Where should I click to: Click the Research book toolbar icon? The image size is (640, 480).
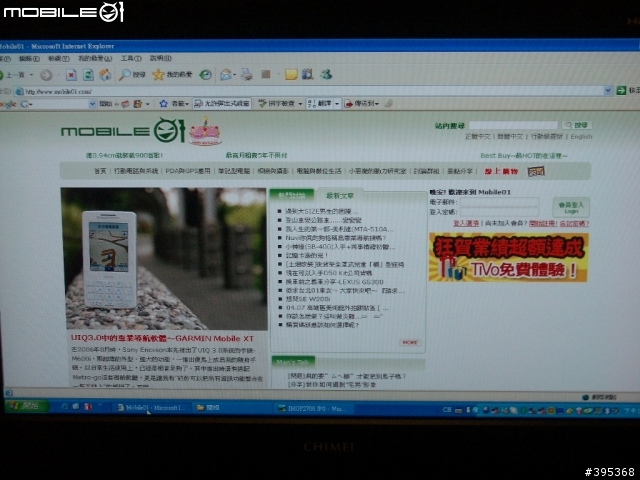[308, 74]
